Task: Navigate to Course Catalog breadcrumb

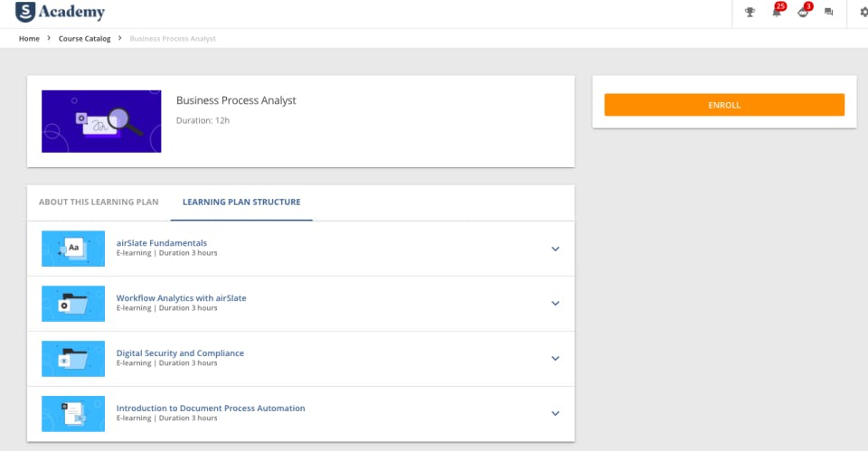Action: (84, 39)
